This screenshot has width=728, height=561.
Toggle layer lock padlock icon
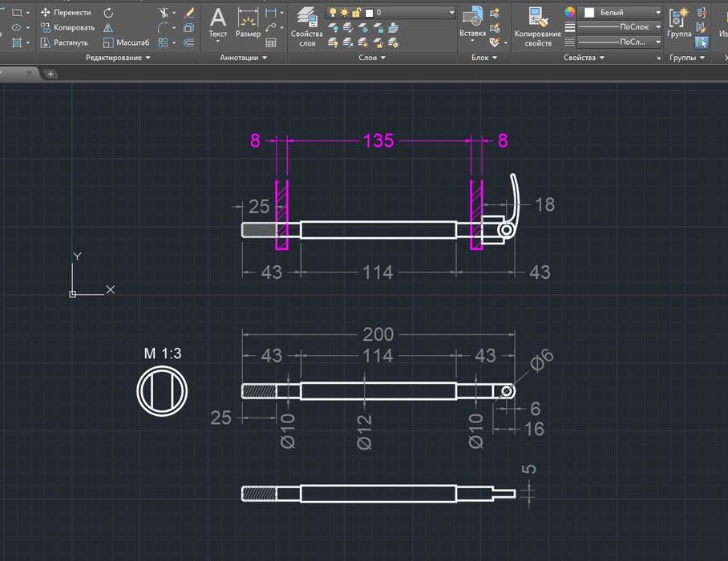click(x=356, y=13)
